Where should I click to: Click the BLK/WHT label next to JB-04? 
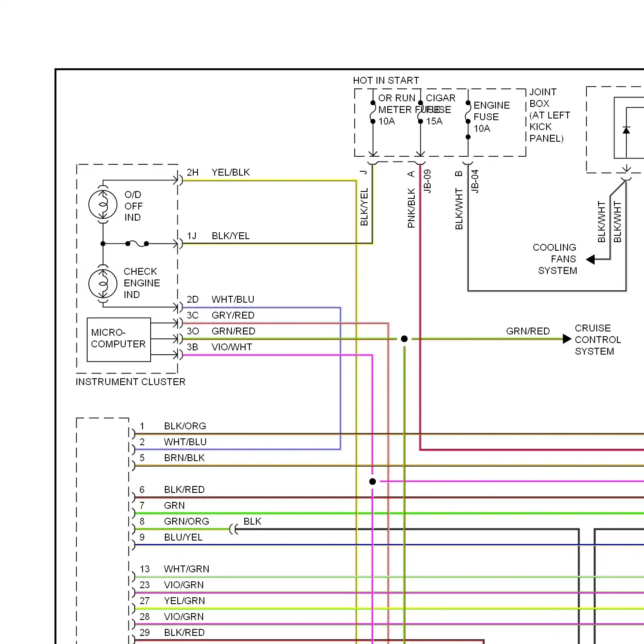[x=459, y=209]
